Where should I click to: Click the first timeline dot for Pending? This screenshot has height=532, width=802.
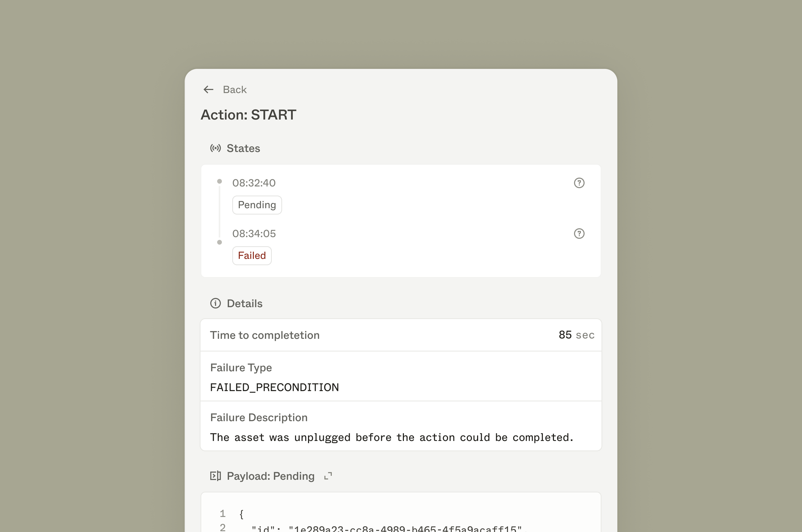click(x=219, y=182)
